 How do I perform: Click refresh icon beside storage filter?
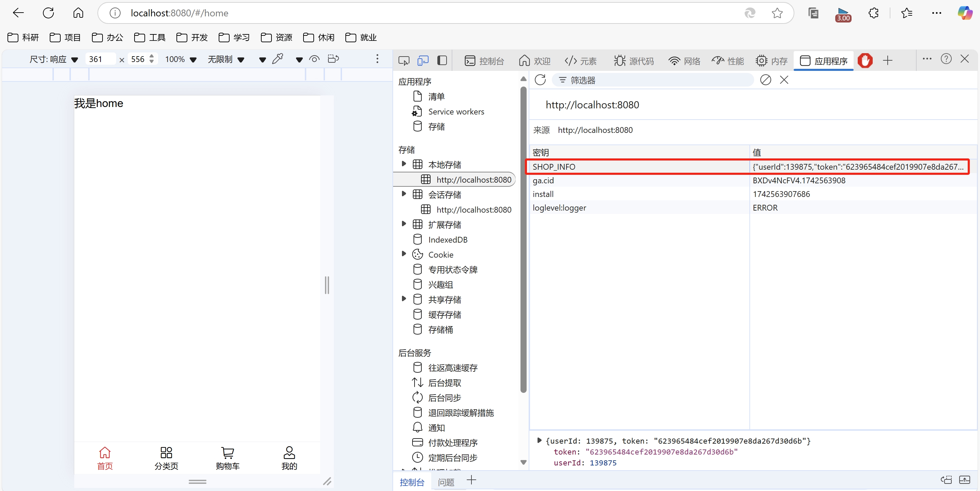click(x=540, y=80)
